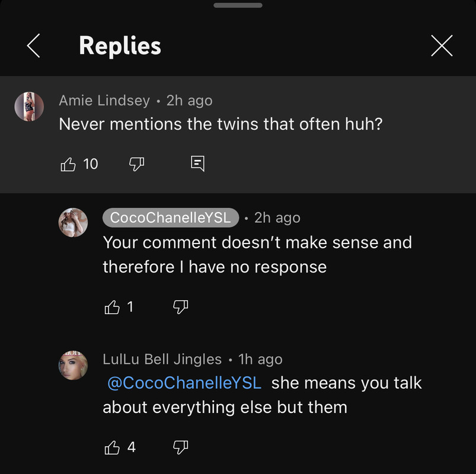The height and width of the screenshot is (474, 476).
Task: Close the Replies panel
Action: [x=442, y=46]
